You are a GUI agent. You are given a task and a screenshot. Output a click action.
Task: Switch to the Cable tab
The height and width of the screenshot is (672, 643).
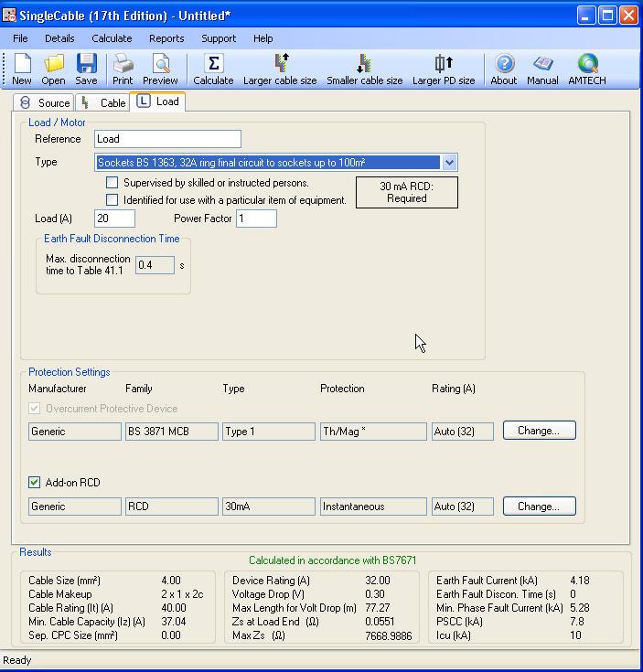[x=104, y=102]
